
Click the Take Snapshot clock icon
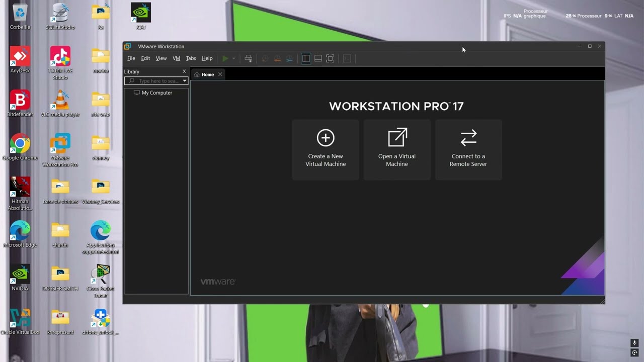265,58
